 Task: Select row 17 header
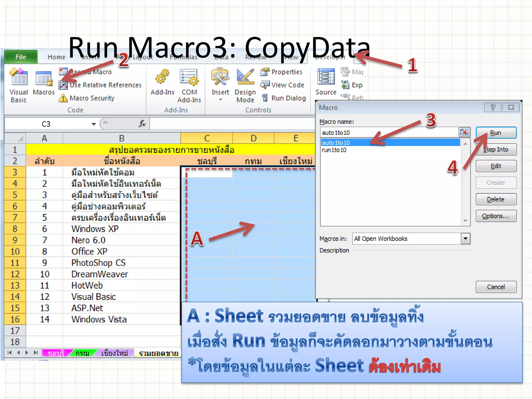coord(15,330)
